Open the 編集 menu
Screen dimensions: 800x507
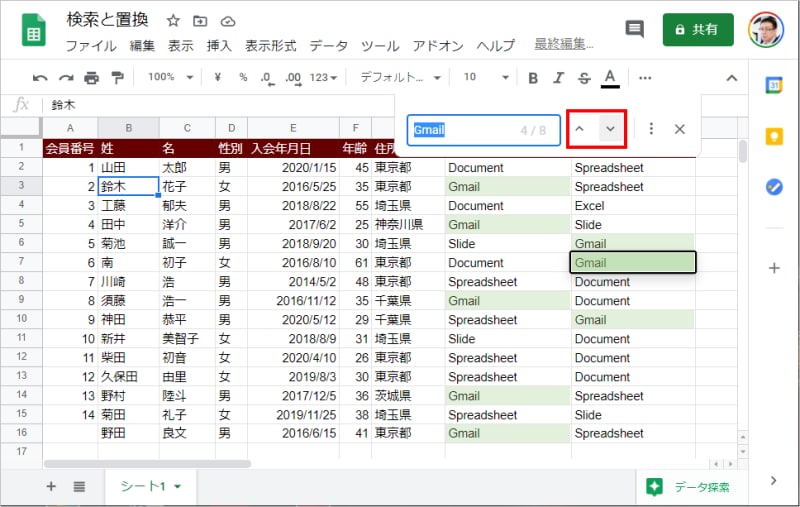click(x=142, y=46)
